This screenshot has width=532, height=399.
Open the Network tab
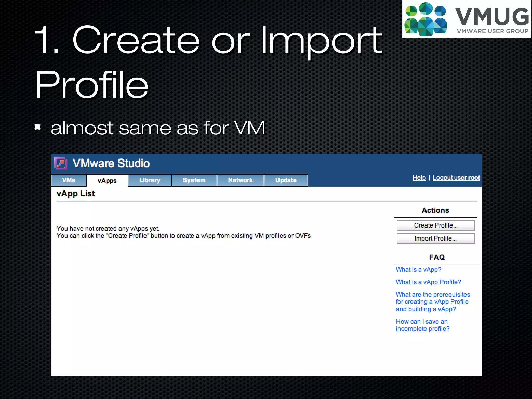pos(240,180)
